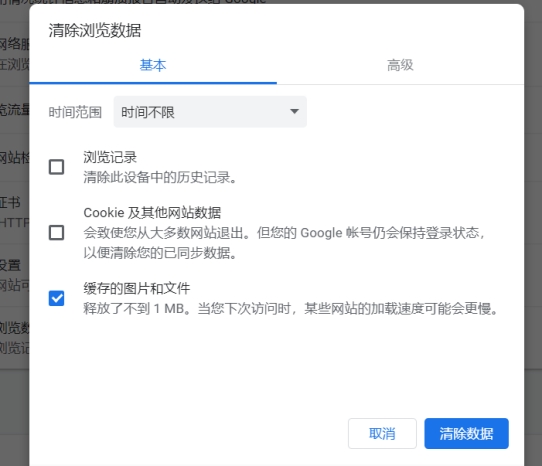542x466 pixels.
Task: Click the 证书 row behind the dialog
Action: click(10, 203)
